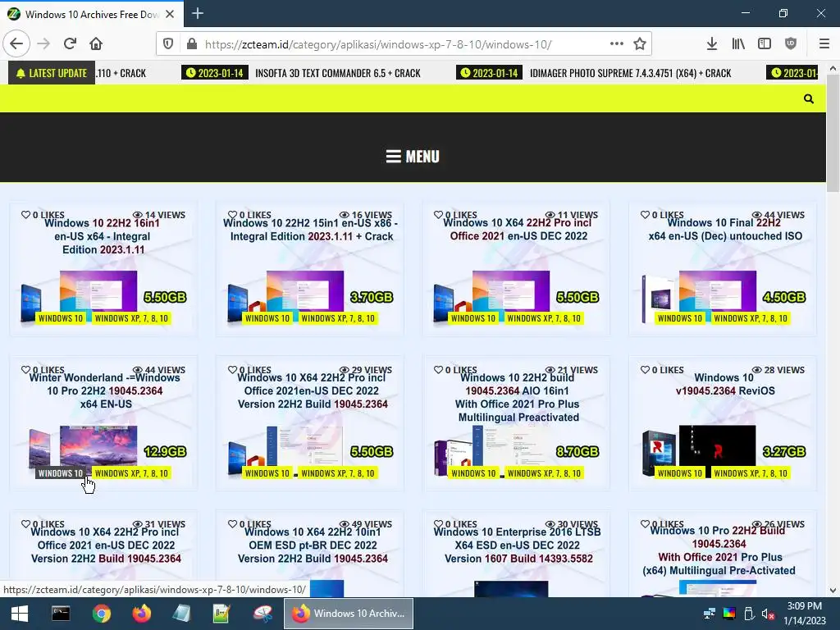Open Windows 10 Enterprise 2016 LTSB post
This screenshot has width=840, height=630.
[518, 545]
